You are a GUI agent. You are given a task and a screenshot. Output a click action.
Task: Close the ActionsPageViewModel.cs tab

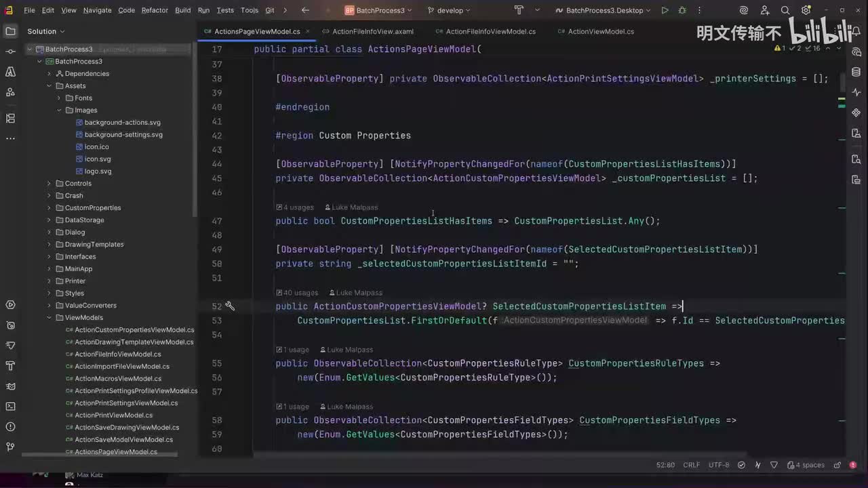tap(307, 31)
